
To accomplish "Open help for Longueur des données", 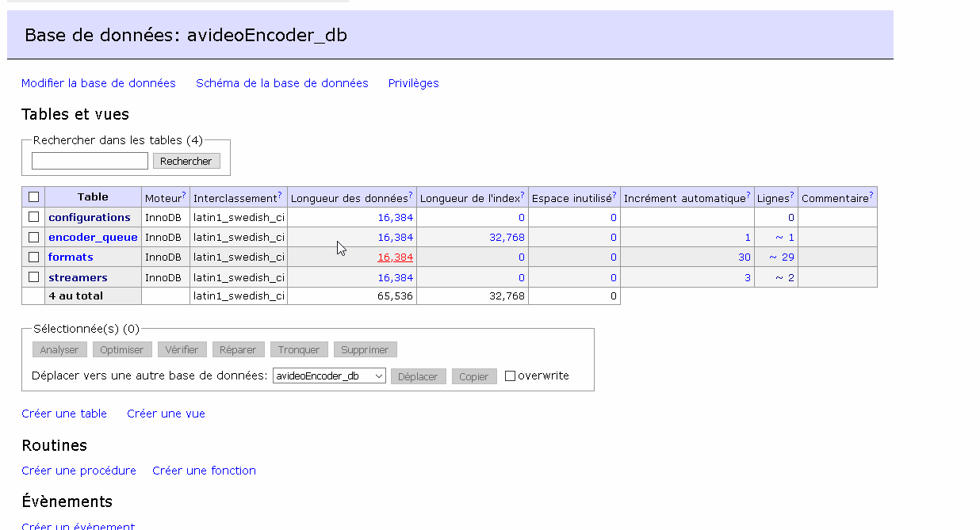I will tap(411, 193).
